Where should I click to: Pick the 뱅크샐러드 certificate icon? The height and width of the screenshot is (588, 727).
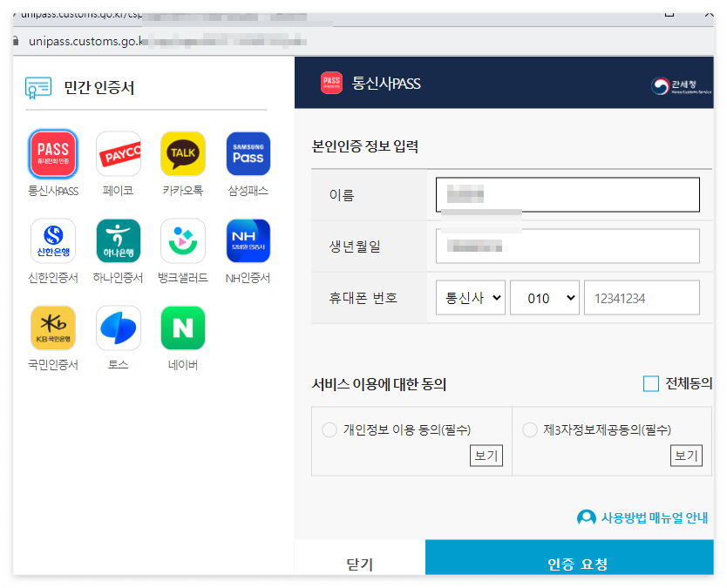tap(183, 241)
